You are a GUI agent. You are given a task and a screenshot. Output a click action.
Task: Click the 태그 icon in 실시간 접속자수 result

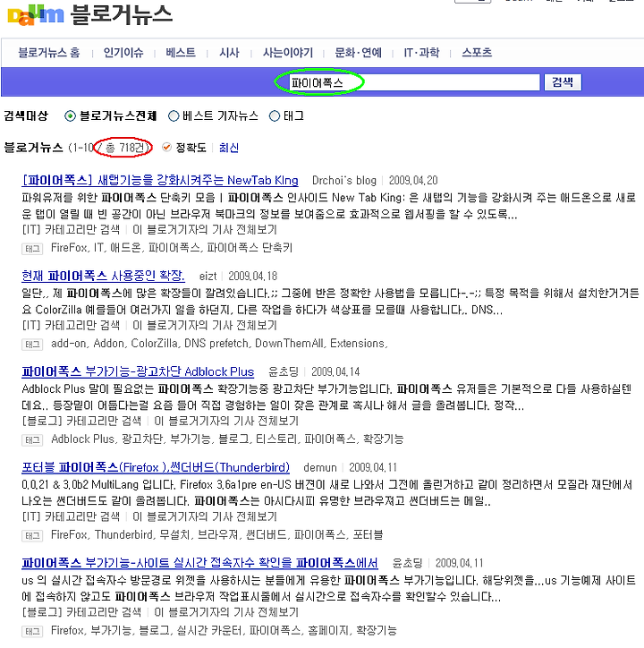click(x=32, y=632)
